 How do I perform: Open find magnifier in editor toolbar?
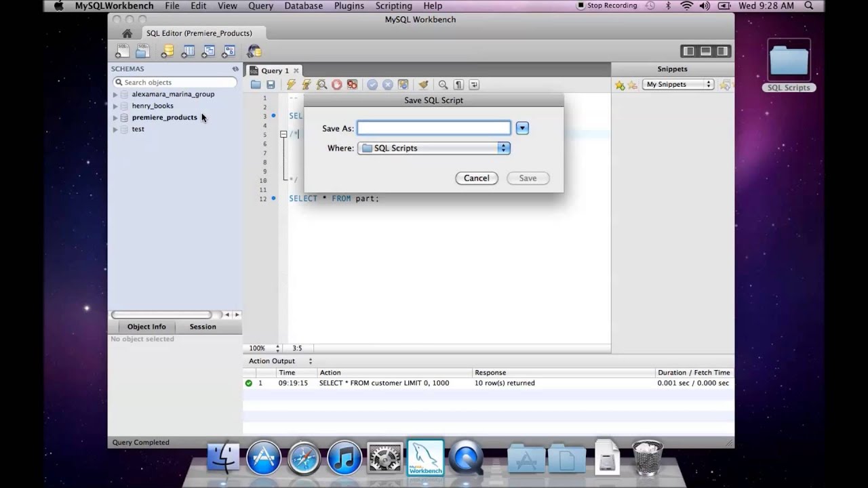click(x=443, y=85)
